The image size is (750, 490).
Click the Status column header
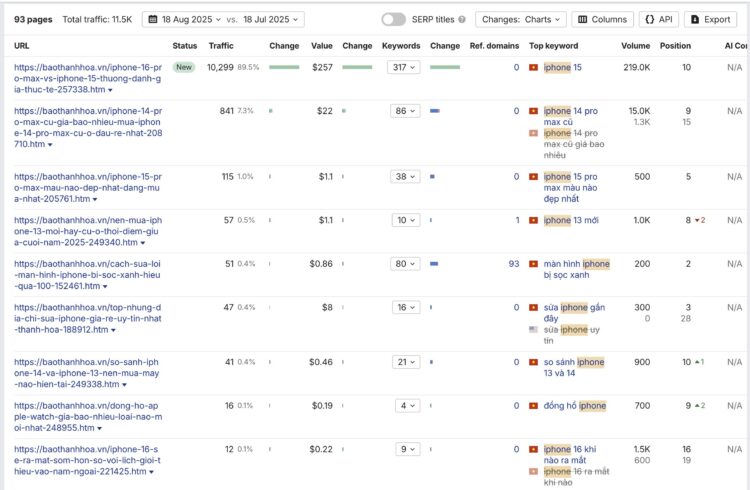pos(185,46)
